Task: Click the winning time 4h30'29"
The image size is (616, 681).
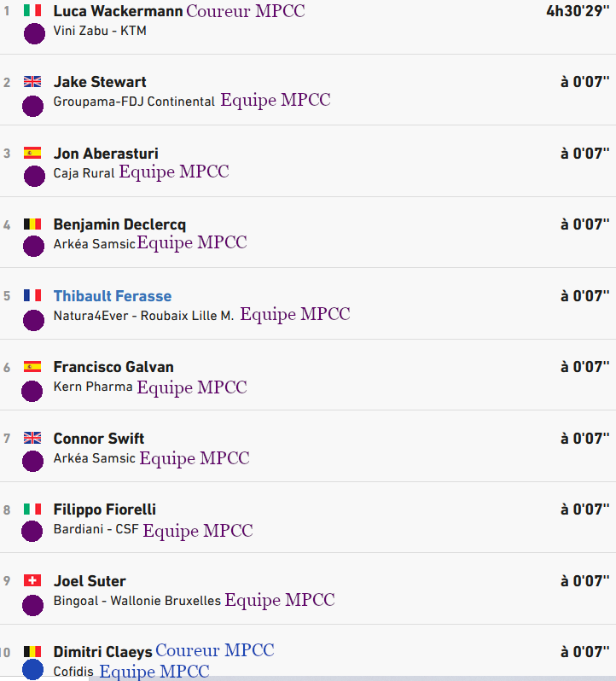Action: click(578, 11)
